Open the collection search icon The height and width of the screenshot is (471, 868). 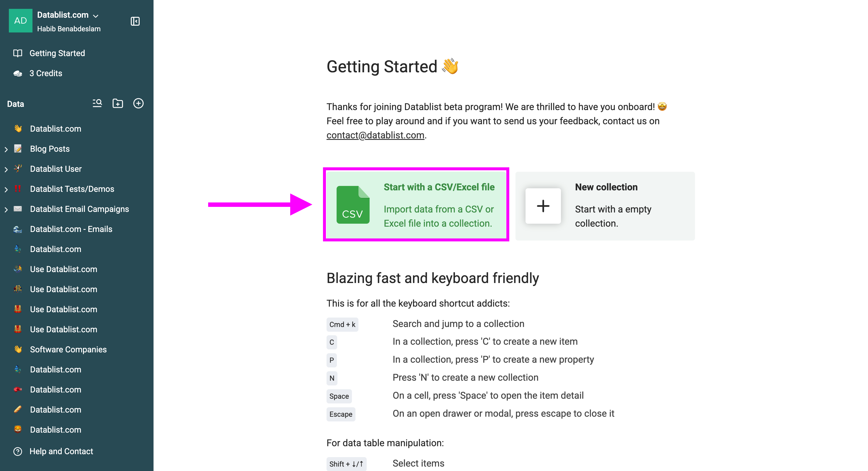[97, 103]
